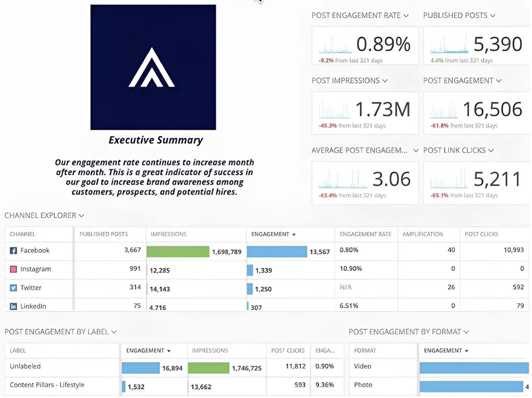
Task: Select the Video format row
Action: pyautogui.click(x=440, y=368)
